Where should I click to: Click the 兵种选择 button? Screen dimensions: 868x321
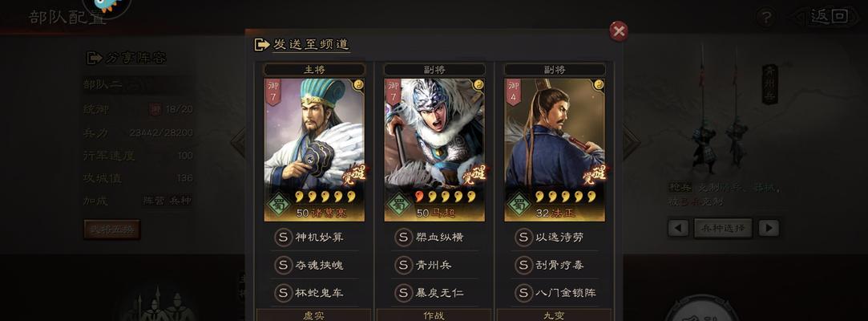[723, 228]
